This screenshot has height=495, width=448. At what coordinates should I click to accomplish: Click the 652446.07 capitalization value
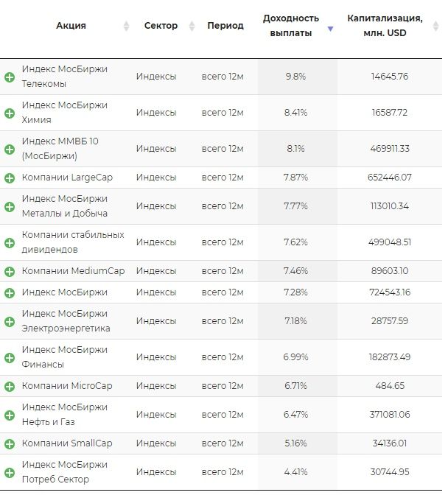(389, 178)
